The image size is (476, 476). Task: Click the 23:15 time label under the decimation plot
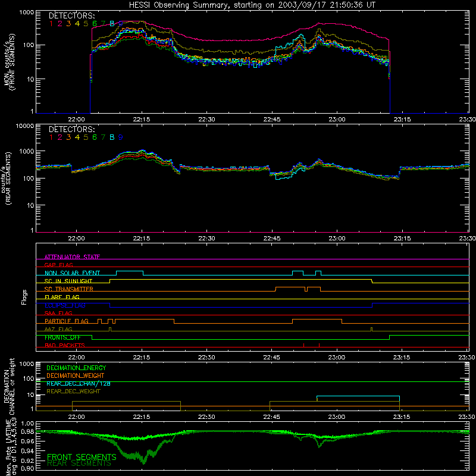point(402,417)
